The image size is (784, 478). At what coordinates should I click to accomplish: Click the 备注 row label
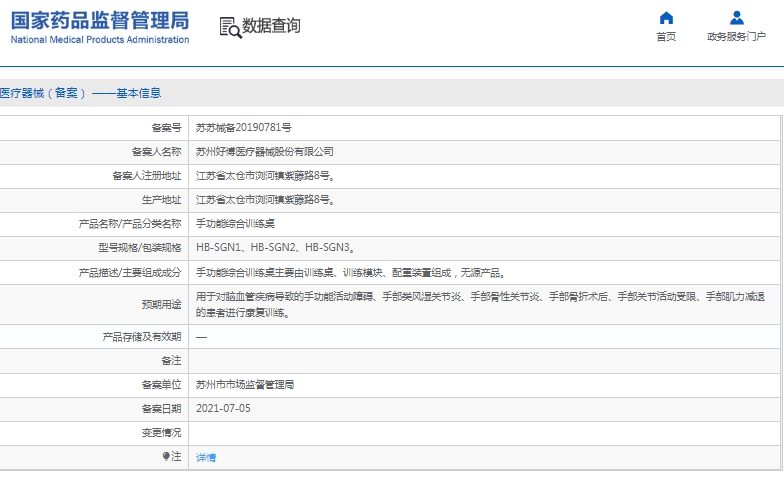171,360
